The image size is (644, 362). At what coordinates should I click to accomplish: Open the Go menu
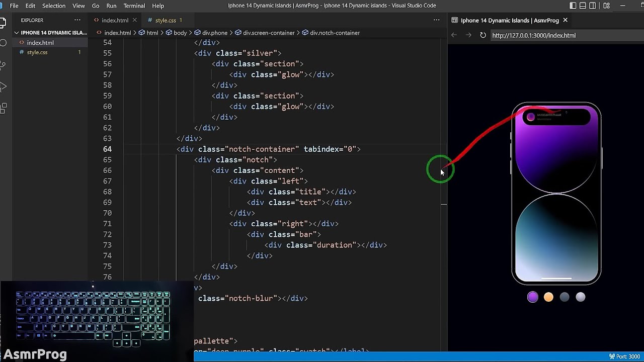(96, 6)
